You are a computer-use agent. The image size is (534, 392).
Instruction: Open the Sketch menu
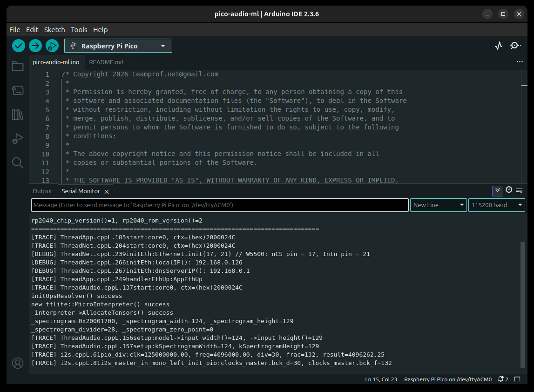(54, 30)
